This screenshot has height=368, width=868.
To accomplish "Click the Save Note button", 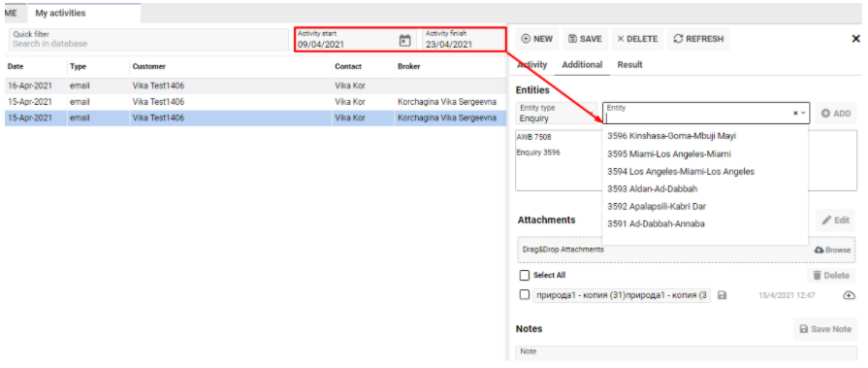I will [825, 328].
